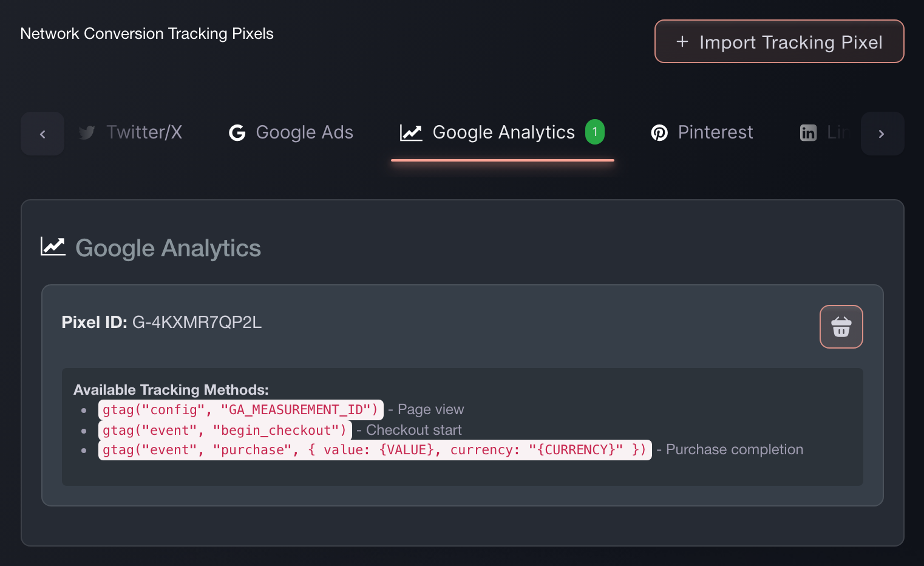Click the Pixel ID G-4KXMR7QP2L text
Screen dimensions: 924x566
(x=161, y=322)
